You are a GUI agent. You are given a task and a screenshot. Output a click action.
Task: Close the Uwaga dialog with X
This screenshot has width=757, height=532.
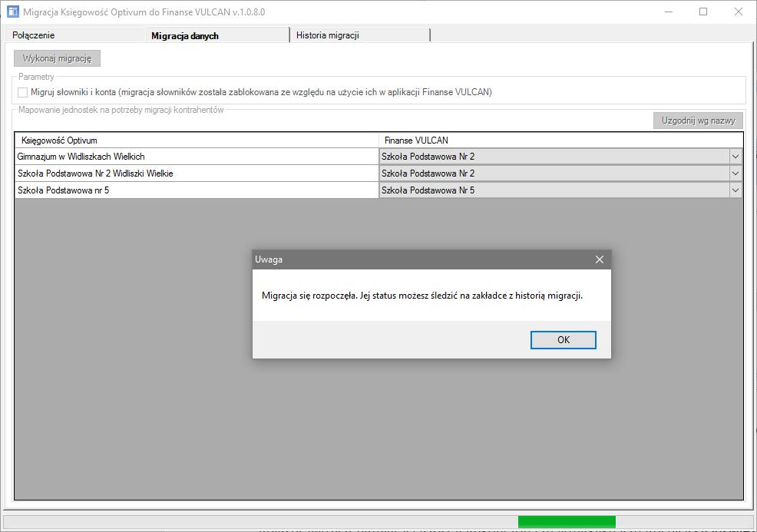(600, 259)
